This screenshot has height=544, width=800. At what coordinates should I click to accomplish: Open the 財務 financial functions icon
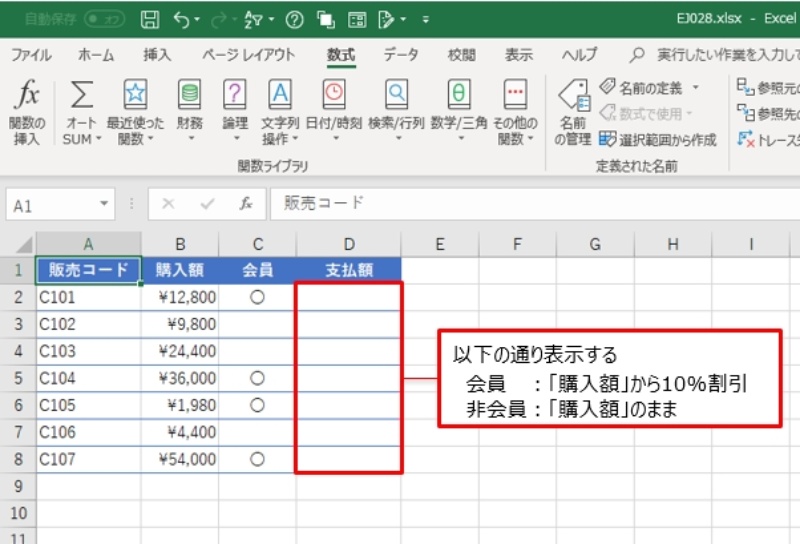click(x=189, y=97)
